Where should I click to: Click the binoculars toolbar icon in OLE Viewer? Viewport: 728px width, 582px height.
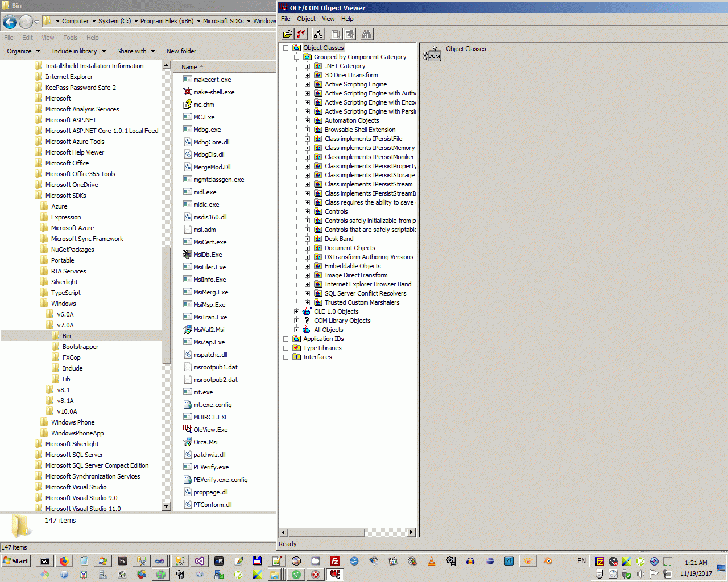click(x=367, y=34)
